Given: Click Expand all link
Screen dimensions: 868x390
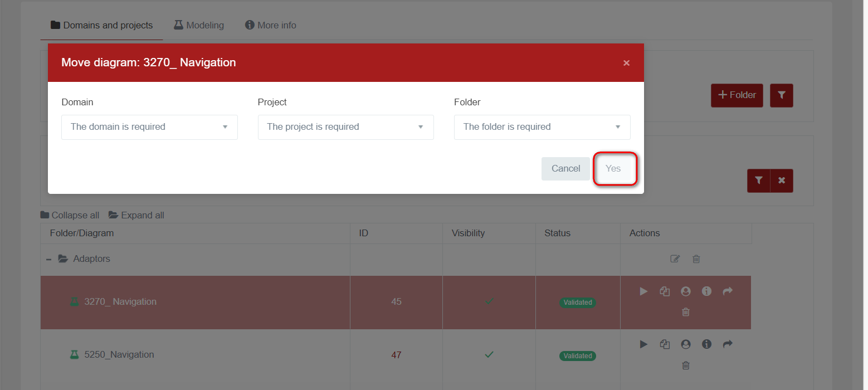Looking at the screenshot, I should coord(136,215).
